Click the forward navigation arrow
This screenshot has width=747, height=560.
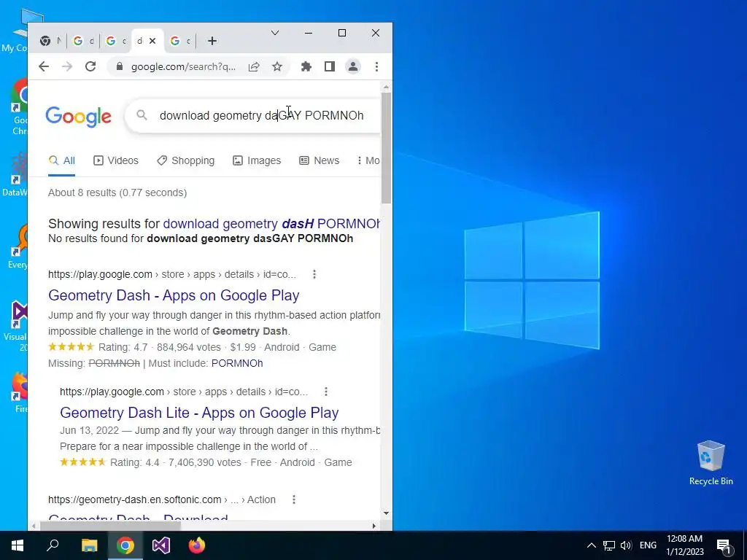coord(67,66)
